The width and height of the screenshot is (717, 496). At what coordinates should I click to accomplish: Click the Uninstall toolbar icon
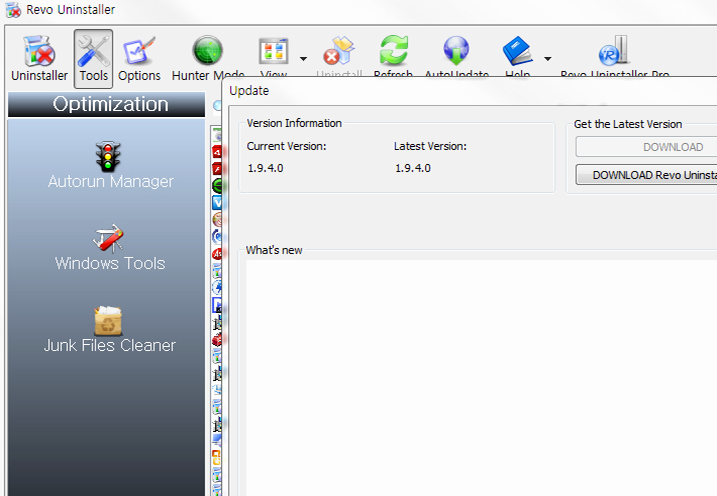pos(339,51)
